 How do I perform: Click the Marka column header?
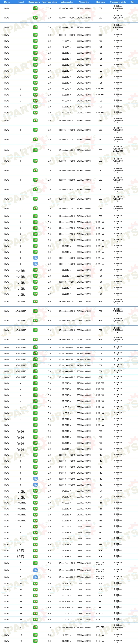pos(7,2)
